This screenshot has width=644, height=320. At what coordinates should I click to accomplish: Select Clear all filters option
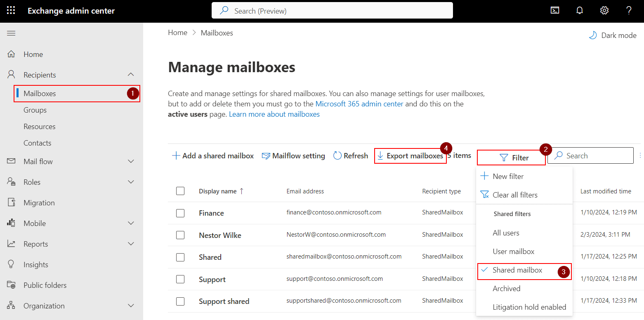point(514,195)
